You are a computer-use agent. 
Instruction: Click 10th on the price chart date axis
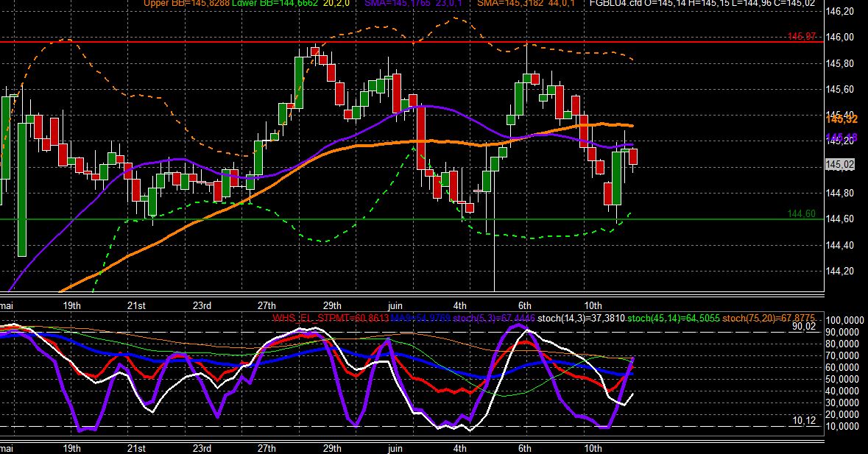(x=593, y=305)
